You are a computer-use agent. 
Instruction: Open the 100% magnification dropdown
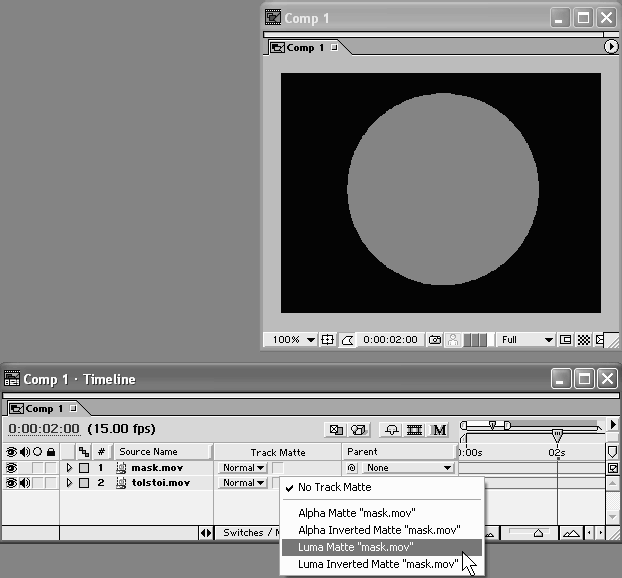click(293, 340)
